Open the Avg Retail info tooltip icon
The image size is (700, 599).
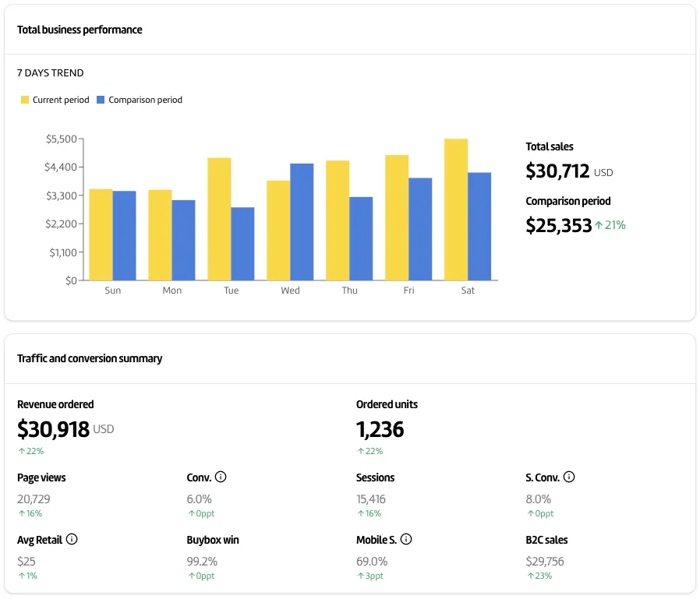(x=72, y=539)
